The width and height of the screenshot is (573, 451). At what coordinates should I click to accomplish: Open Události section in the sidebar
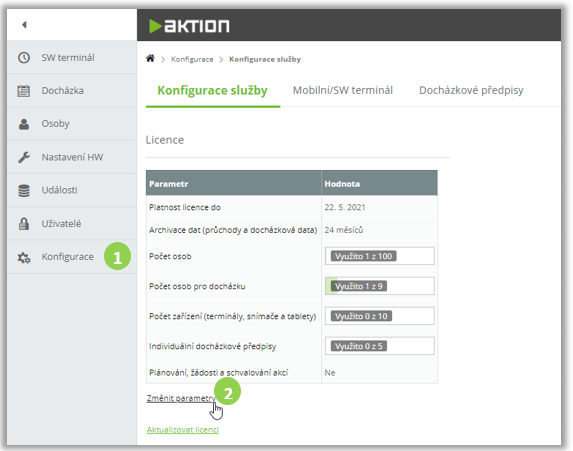coord(72,190)
